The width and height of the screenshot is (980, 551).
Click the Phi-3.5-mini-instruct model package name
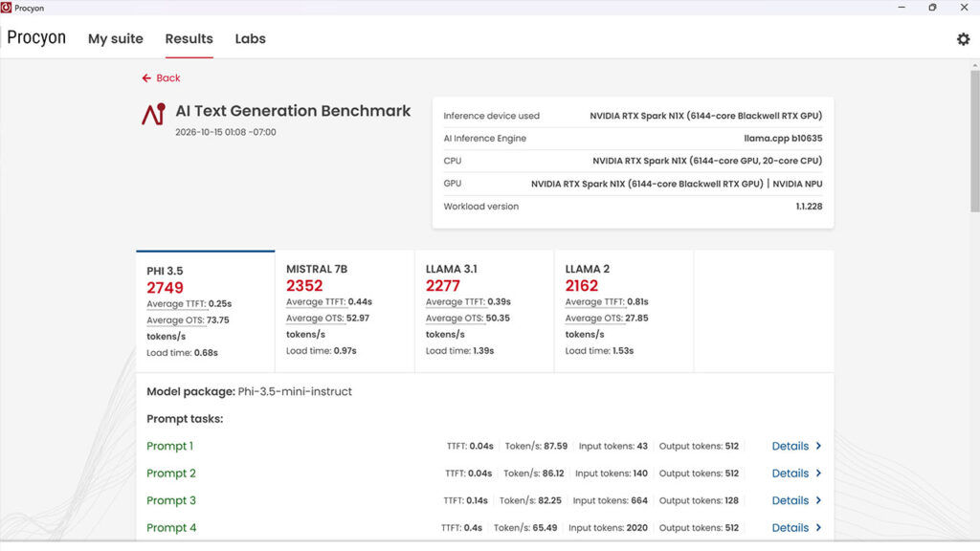point(295,391)
